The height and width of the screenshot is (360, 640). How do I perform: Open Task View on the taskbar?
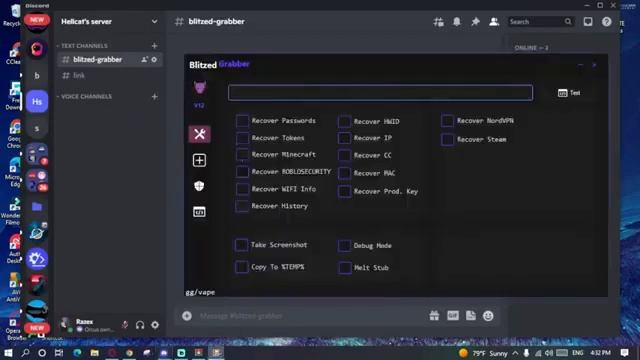point(59,353)
